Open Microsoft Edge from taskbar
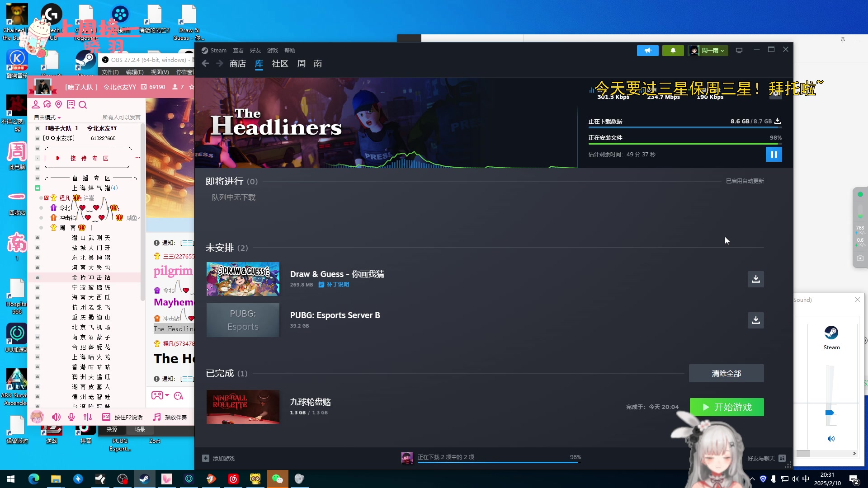The height and width of the screenshot is (488, 868). [x=34, y=479]
